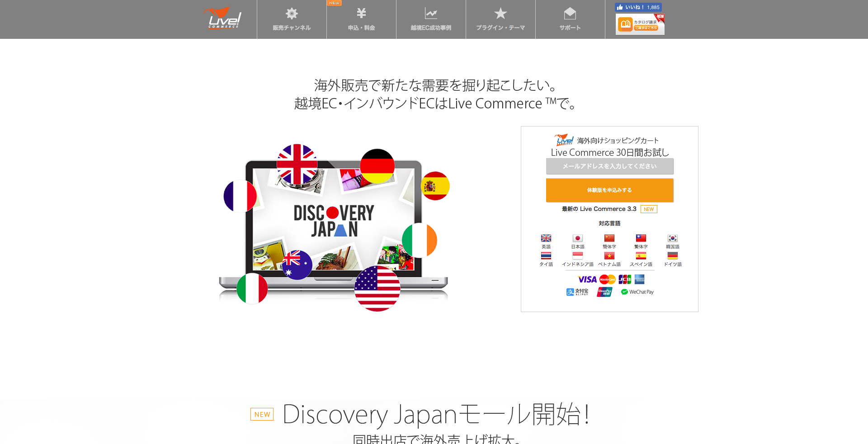Click the NEW badge next to Live Commerce 3.3

click(x=649, y=209)
